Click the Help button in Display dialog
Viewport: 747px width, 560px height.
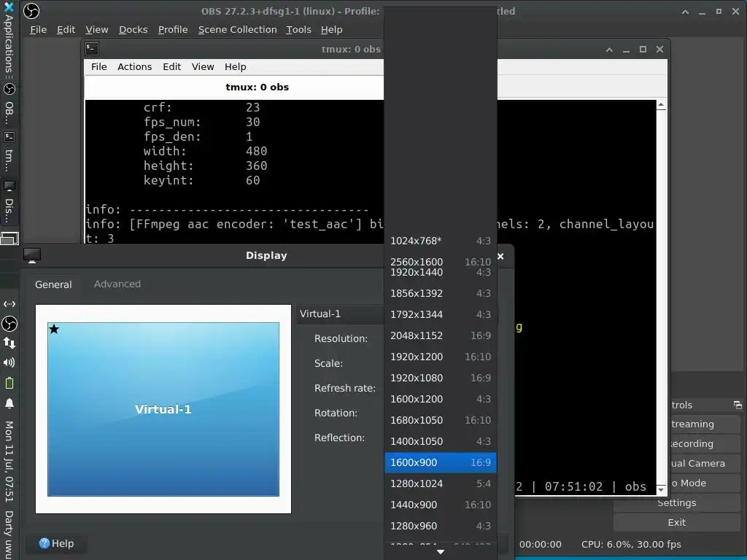coord(56,543)
